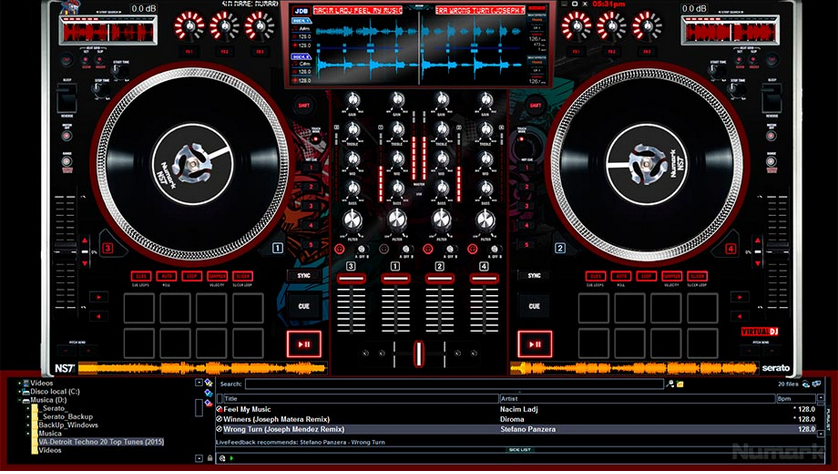Click the browser Search input field

tap(454, 384)
